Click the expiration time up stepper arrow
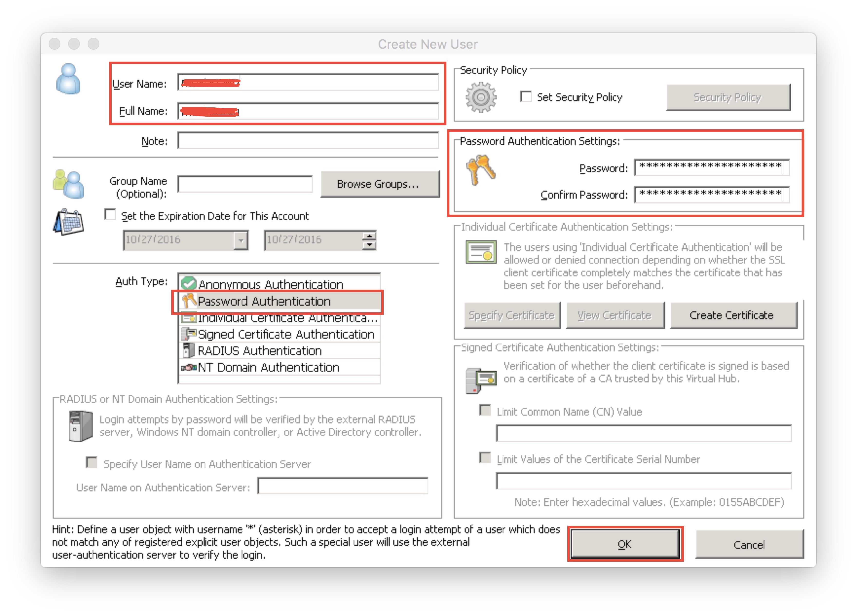 click(x=369, y=236)
